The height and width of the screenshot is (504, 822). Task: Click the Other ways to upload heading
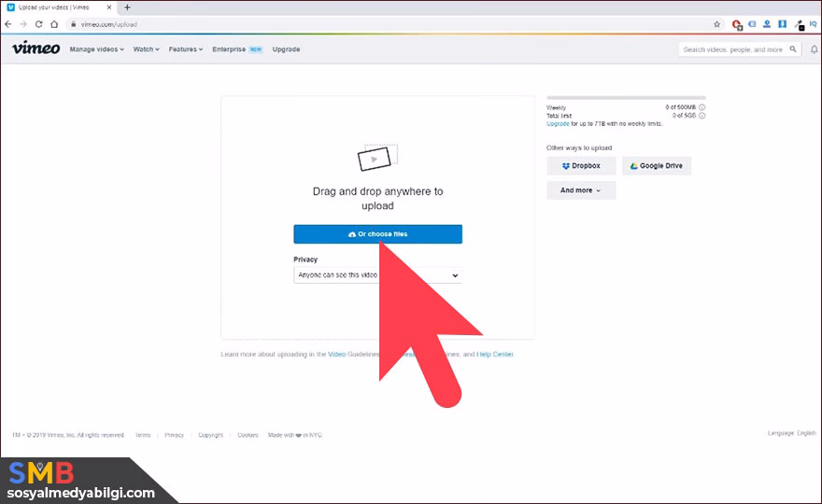(579, 147)
